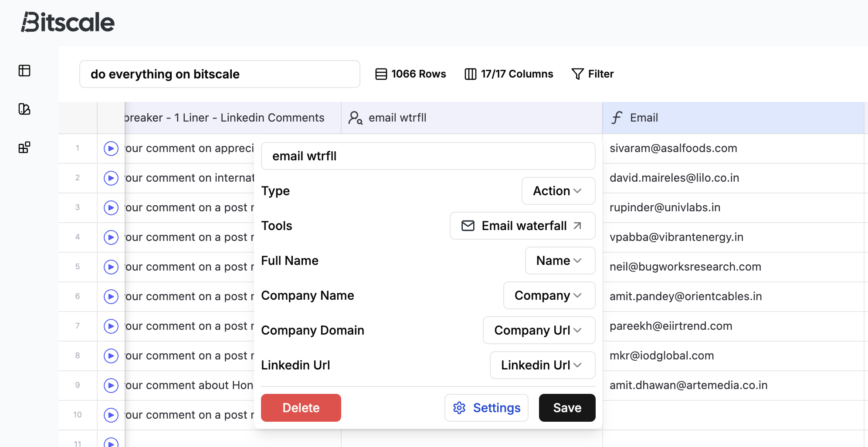The width and height of the screenshot is (868, 447).
Task: Click the rows icon beside 1066 Rows
Action: pos(381,74)
